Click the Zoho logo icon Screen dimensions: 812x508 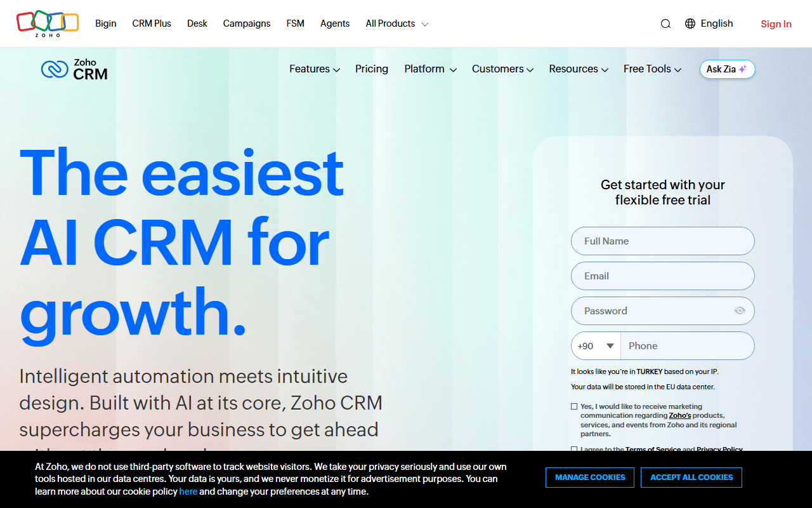click(48, 23)
